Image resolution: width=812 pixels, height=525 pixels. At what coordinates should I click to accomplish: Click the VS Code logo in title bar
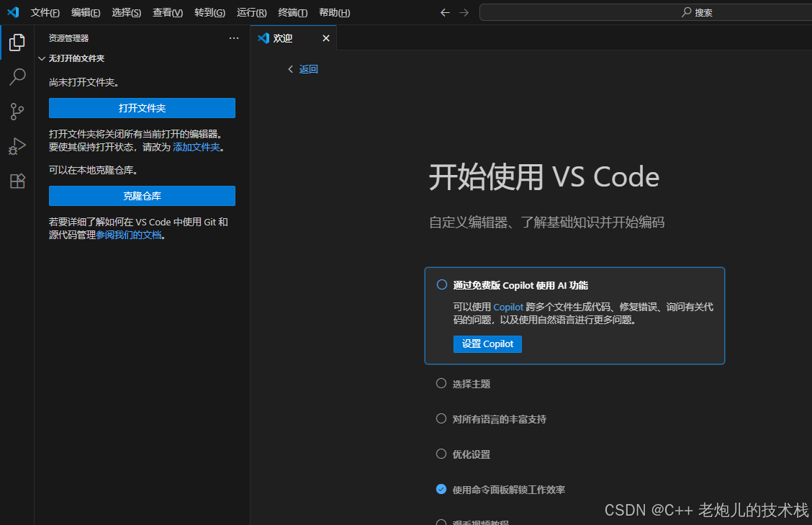(13, 12)
